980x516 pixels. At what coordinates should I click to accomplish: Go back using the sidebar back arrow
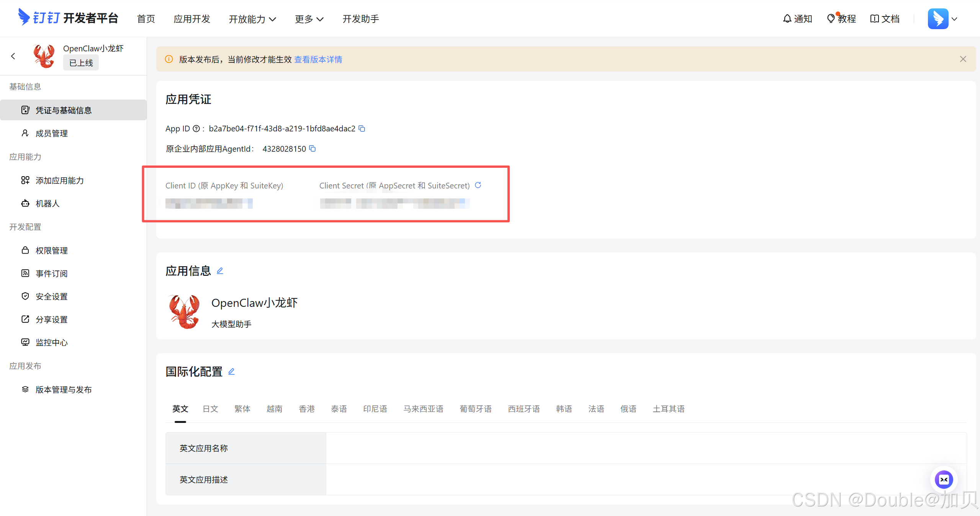[x=13, y=56]
